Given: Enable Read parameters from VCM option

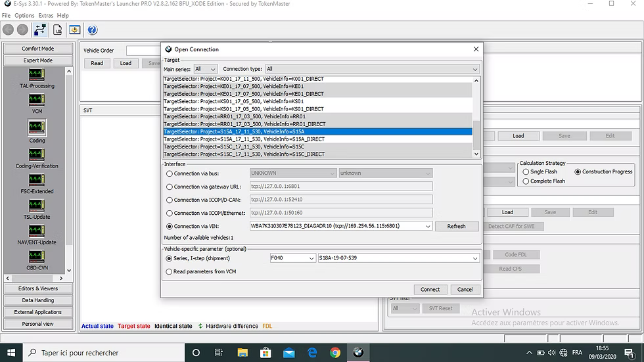Looking at the screenshot, I should click(x=169, y=272).
